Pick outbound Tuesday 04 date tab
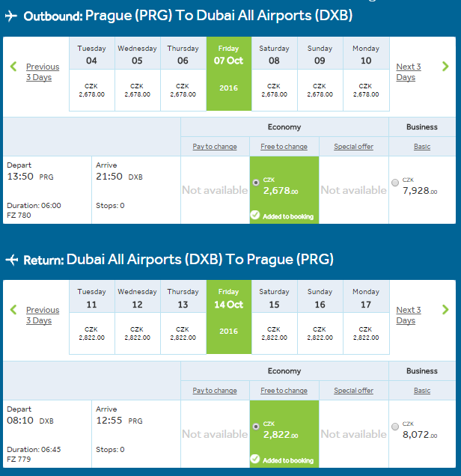Viewport: 461px width, 476px height. click(91, 74)
